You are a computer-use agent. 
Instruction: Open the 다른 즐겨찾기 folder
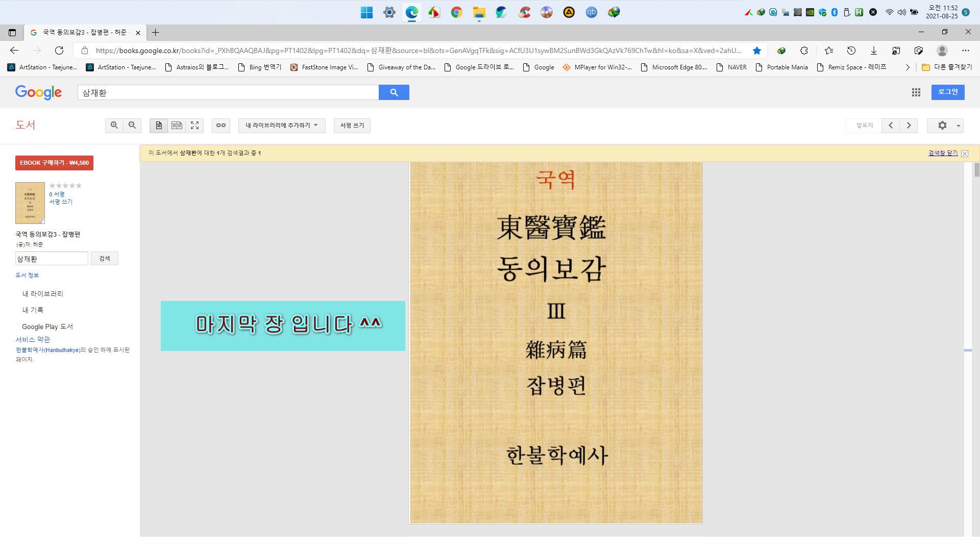947,67
